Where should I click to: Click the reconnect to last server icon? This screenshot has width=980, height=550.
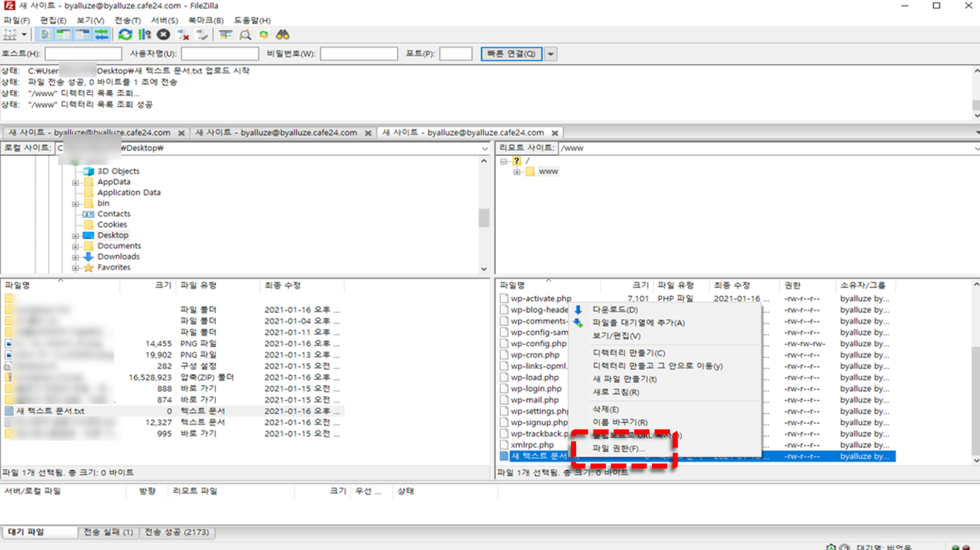click(202, 34)
